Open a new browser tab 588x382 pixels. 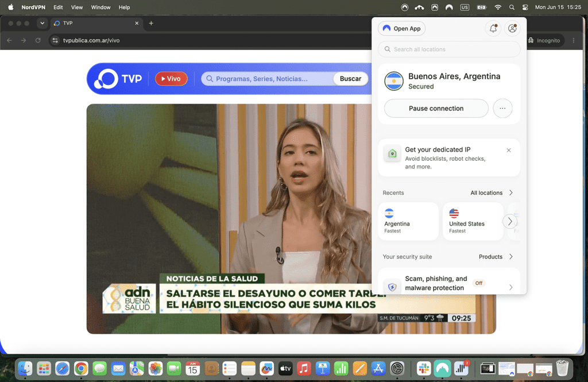[151, 24]
